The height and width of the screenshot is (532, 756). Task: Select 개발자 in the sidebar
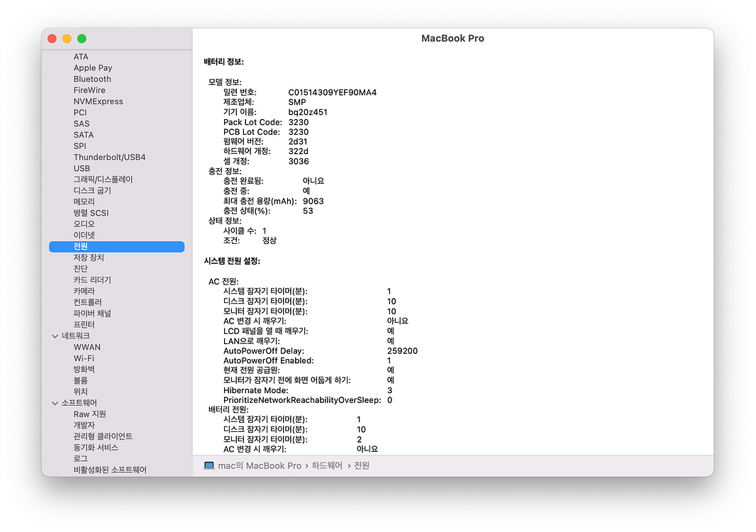pyautogui.click(x=84, y=425)
